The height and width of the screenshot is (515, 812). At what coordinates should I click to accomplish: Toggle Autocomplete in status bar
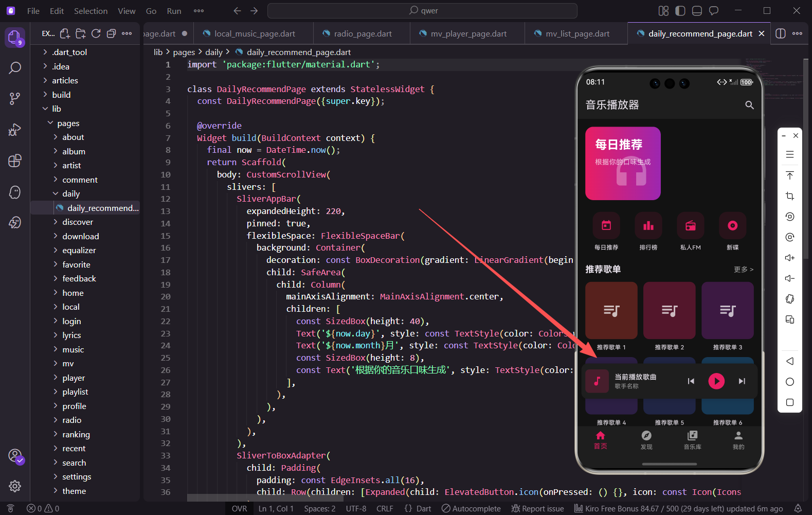point(471,508)
